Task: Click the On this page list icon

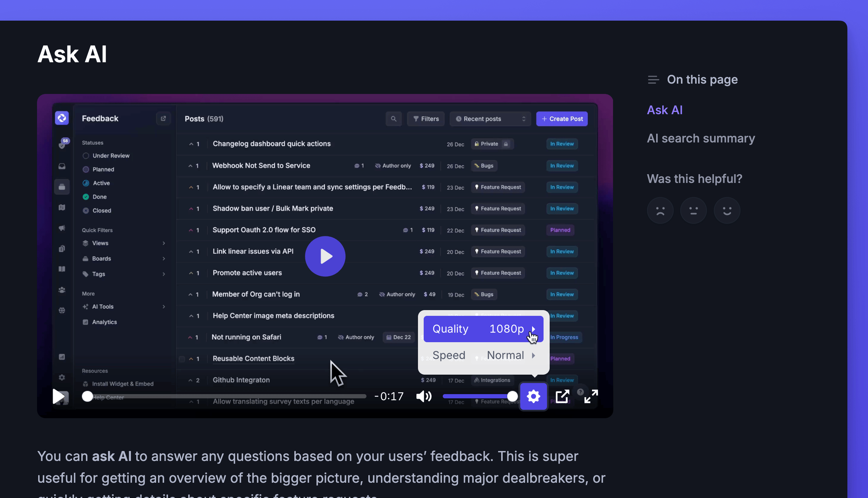Action: (653, 79)
